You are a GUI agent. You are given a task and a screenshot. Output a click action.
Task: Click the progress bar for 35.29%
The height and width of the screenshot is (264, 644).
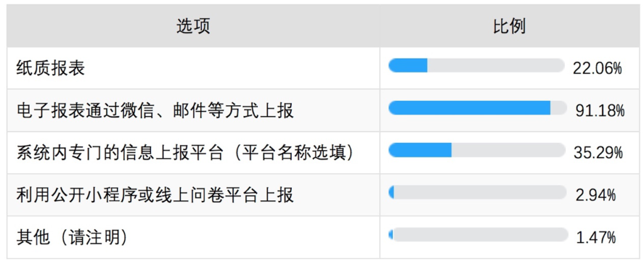pos(477,150)
